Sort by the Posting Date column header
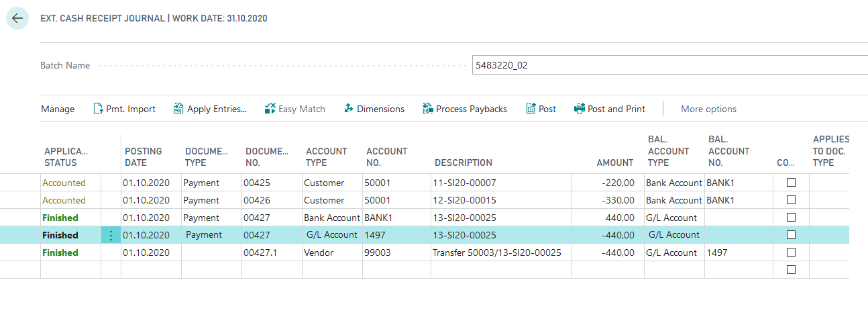The height and width of the screenshot is (319, 868). tap(143, 156)
